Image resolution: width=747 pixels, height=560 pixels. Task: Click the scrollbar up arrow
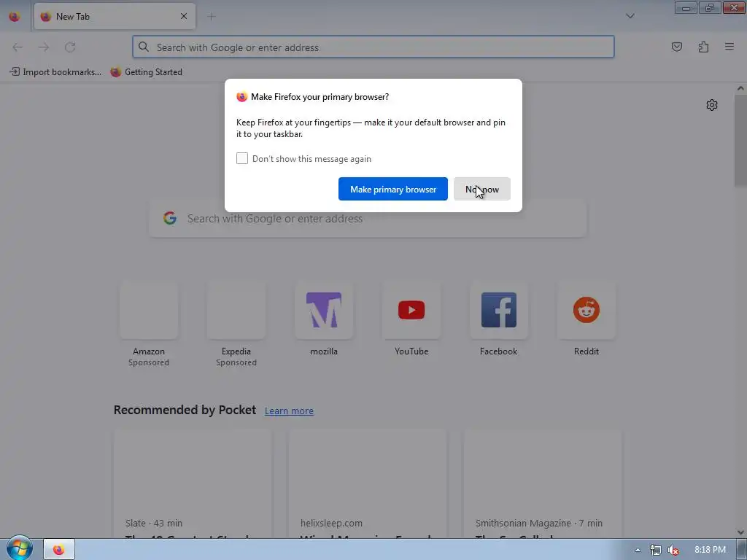740,88
